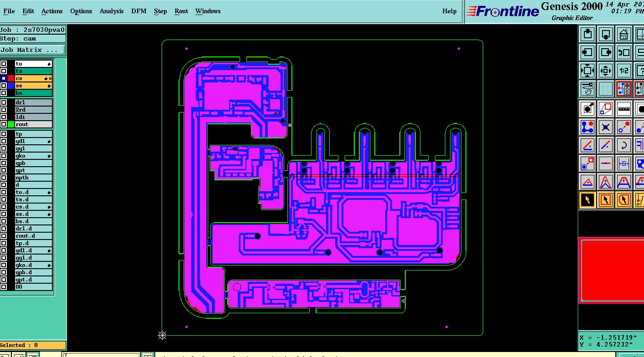Open the Step menu

160,11
